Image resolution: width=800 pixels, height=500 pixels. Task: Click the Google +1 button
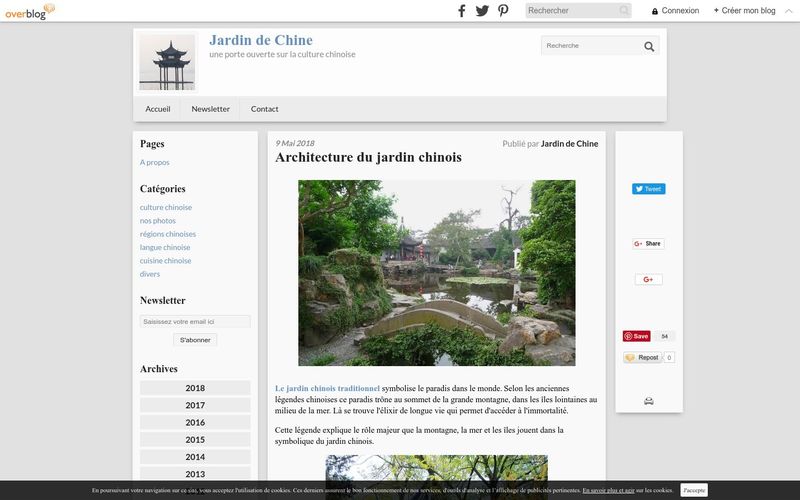[x=648, y=280]
